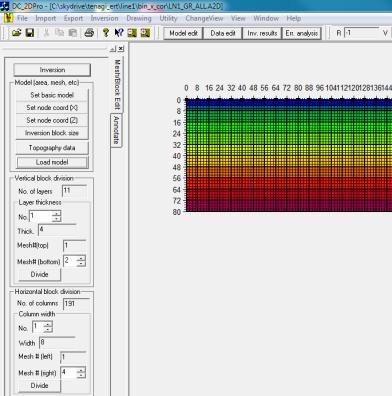Decrease column width No. with down arrow
The width and height of the screenshot is (392, 396).
pyautogui.click(x=48, y=330)
